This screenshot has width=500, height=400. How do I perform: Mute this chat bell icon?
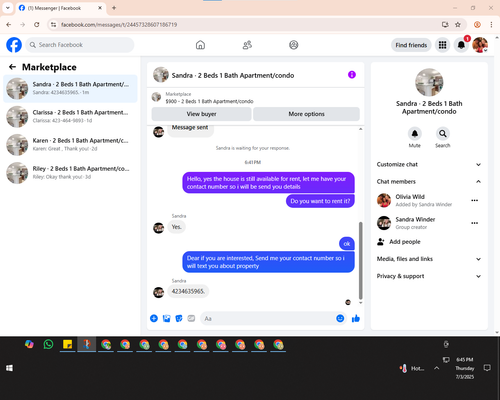415,134
